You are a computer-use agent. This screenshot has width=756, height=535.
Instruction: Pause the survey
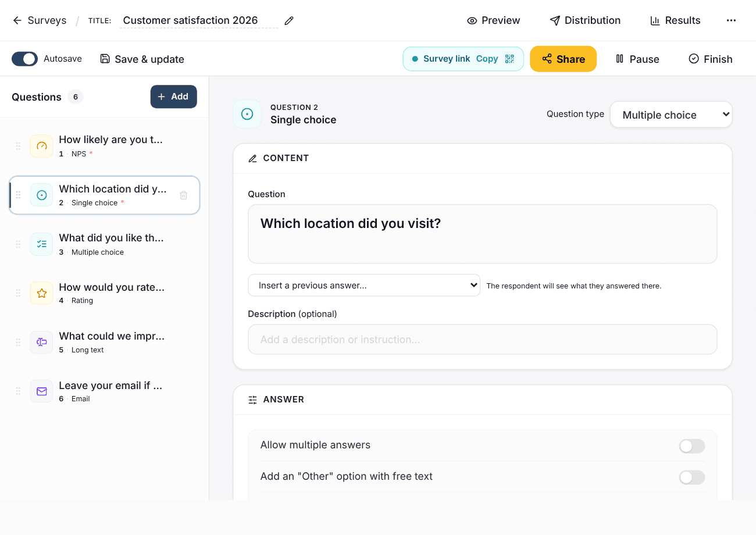[637, 59]
